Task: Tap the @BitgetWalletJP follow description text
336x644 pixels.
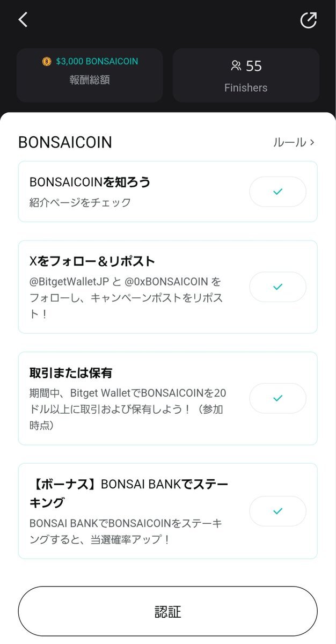Action: pos(127,297)
